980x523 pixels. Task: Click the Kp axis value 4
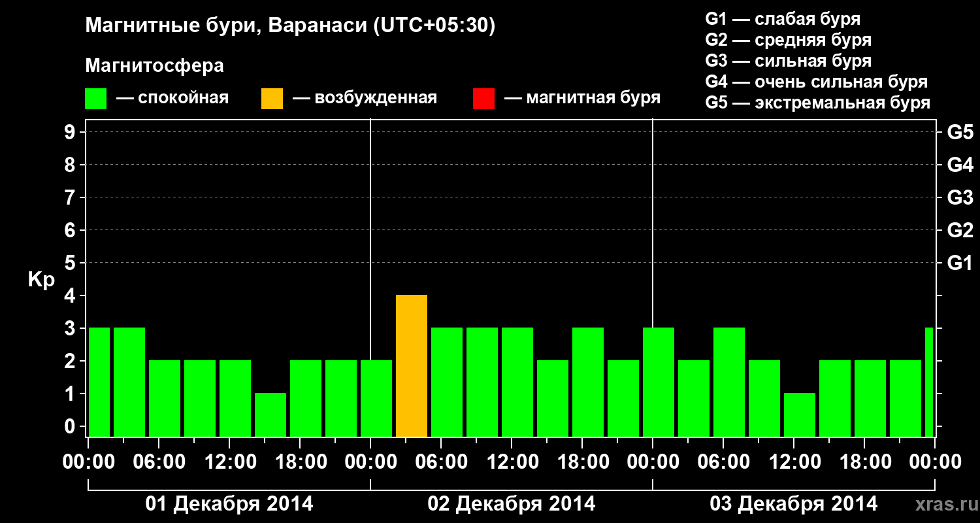pos(71,295)
